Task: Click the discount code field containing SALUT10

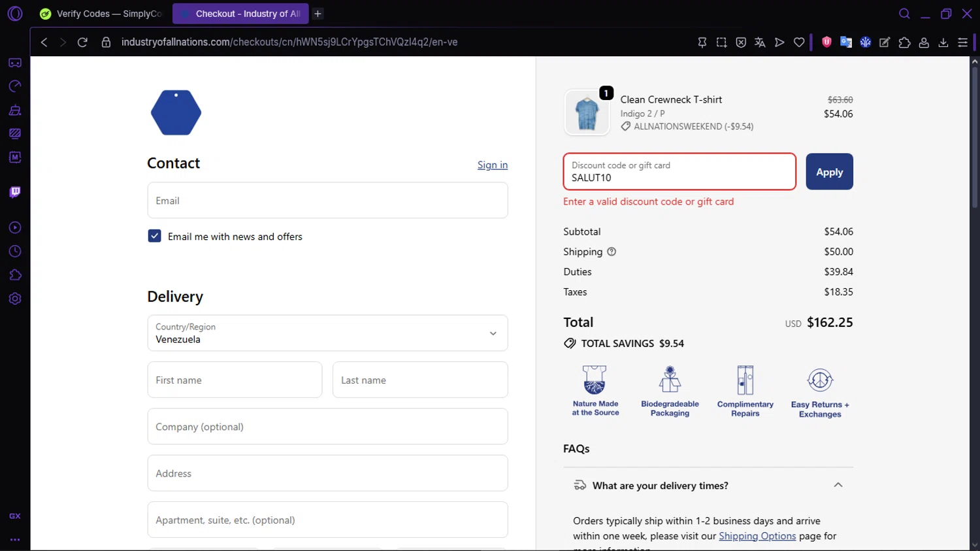Action: pyautogui.click(x=679, y=172)
